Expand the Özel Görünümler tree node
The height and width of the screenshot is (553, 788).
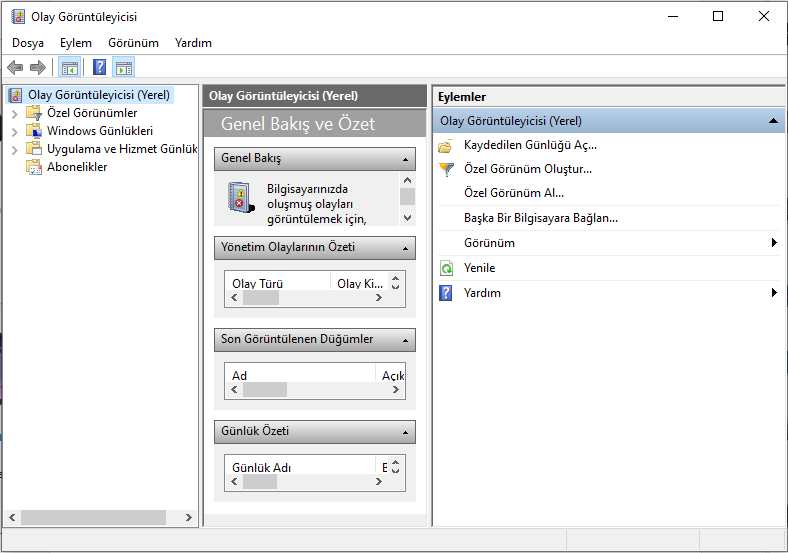pos(15,114)
